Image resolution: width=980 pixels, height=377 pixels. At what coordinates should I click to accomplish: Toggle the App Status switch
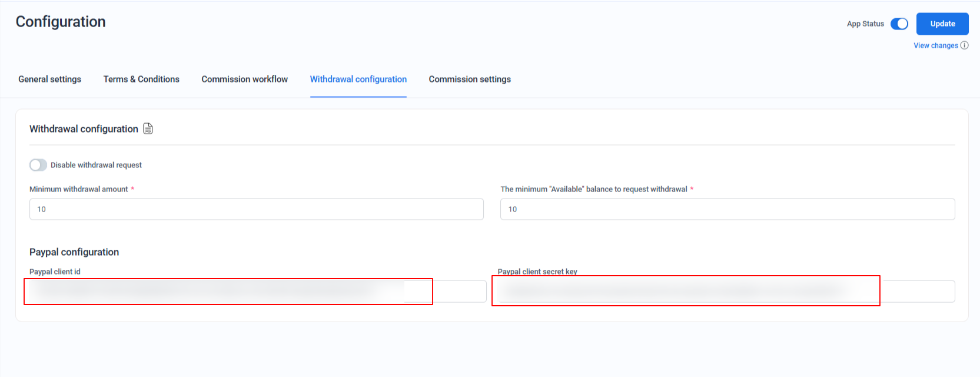pyautogui.click(x=899, y=24)
